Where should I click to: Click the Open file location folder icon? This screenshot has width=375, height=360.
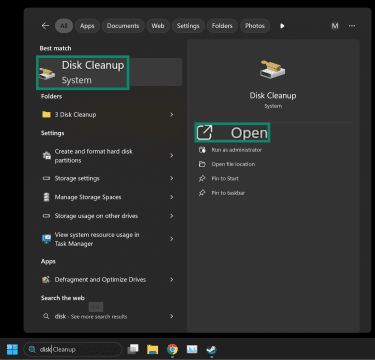pos(202,164)
